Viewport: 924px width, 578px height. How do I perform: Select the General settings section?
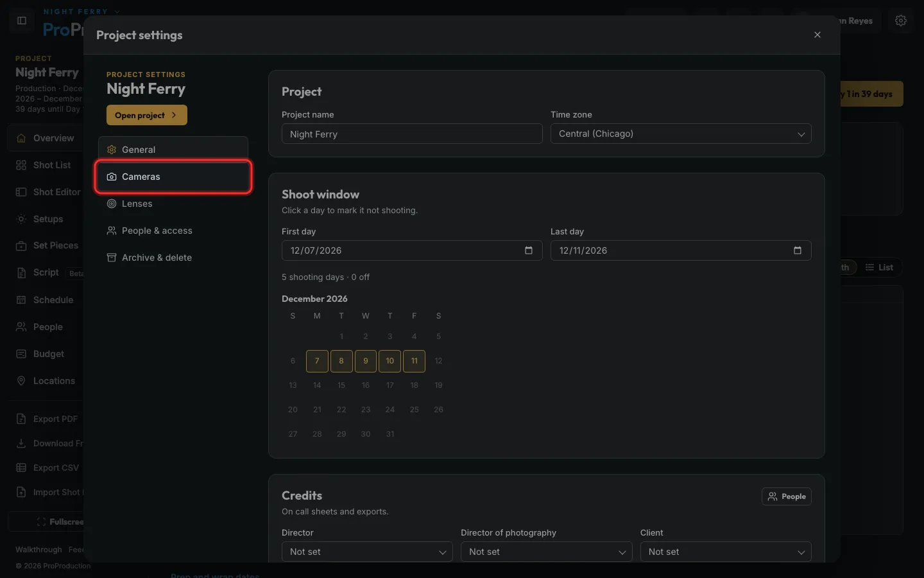[173, 150]
